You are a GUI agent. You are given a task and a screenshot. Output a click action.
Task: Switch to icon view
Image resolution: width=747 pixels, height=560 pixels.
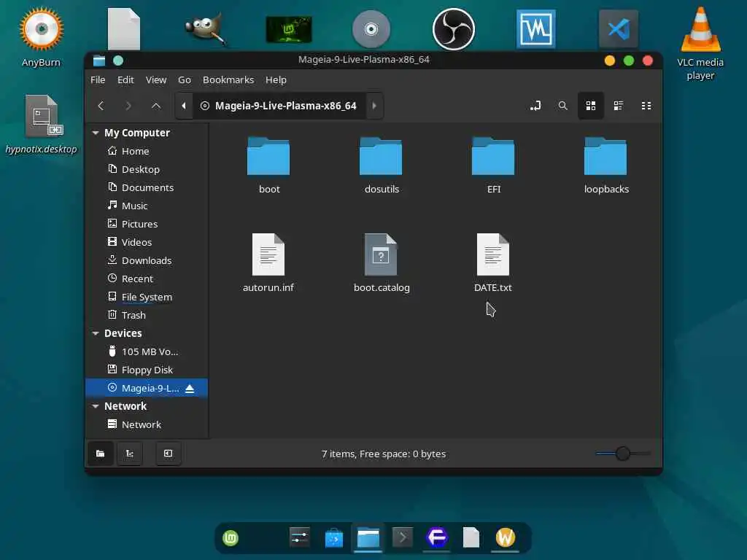[x=591, y=106]
